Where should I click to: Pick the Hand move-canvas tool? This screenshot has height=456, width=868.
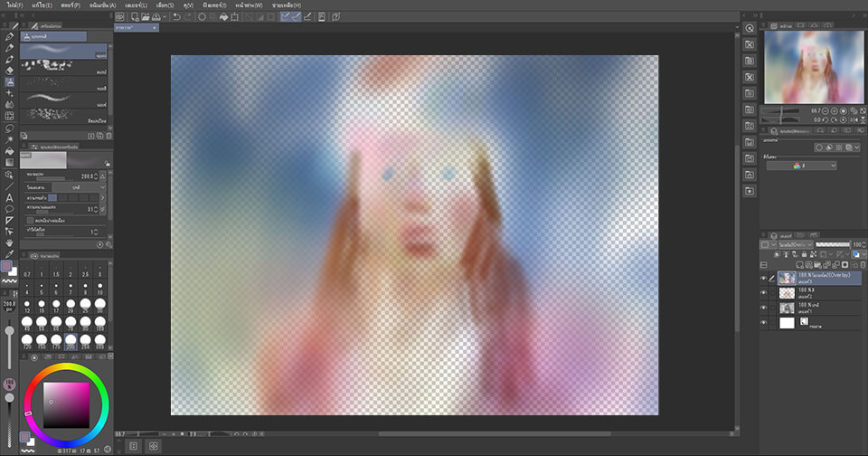(9, 243)
